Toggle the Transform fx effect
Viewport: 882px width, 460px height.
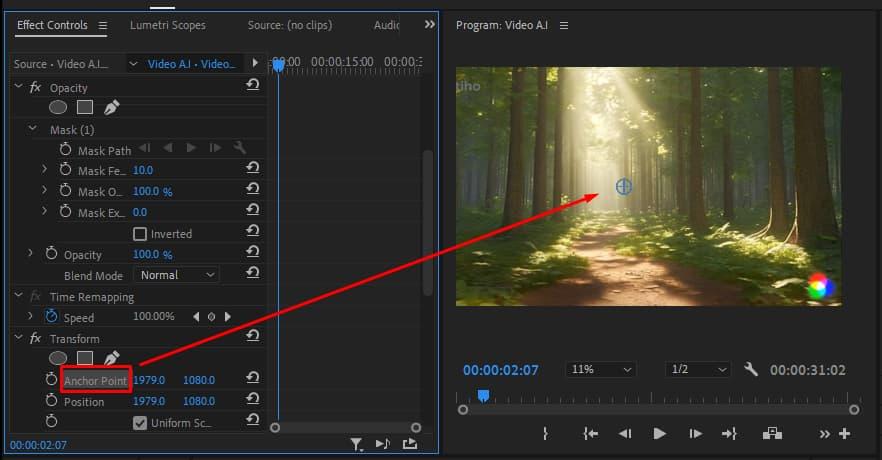tap(35, 338)
